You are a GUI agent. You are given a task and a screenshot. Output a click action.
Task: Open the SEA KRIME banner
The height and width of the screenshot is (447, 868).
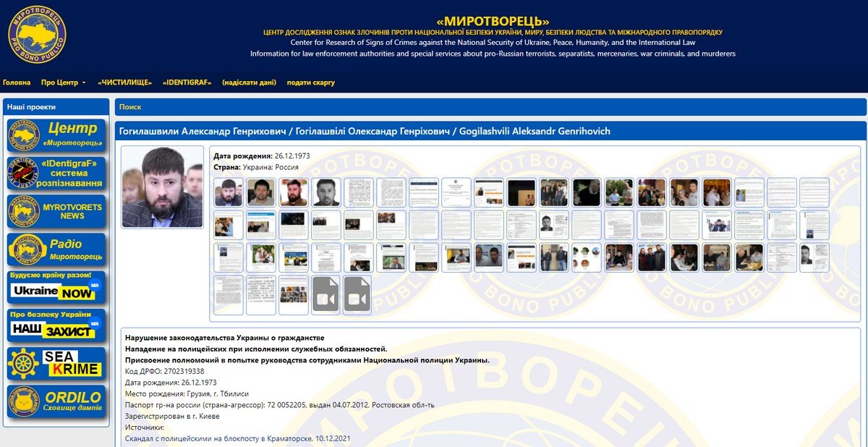coord(56,363)
